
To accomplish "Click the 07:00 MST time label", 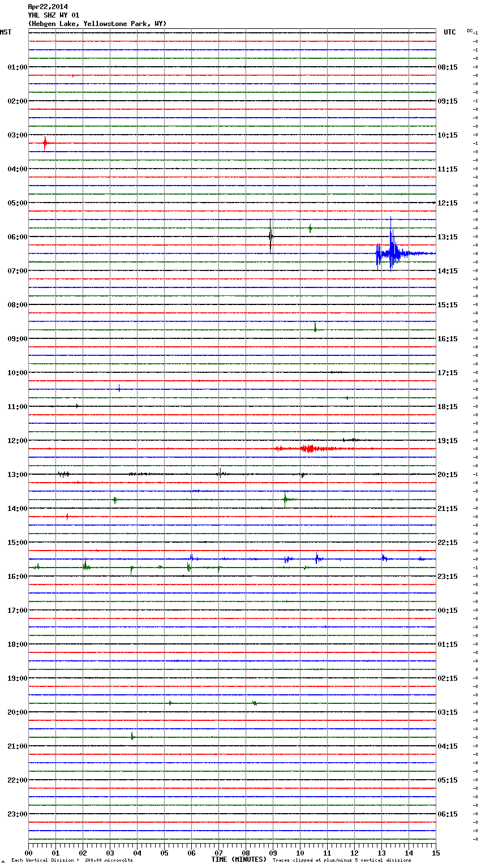I will pos(18,271).
